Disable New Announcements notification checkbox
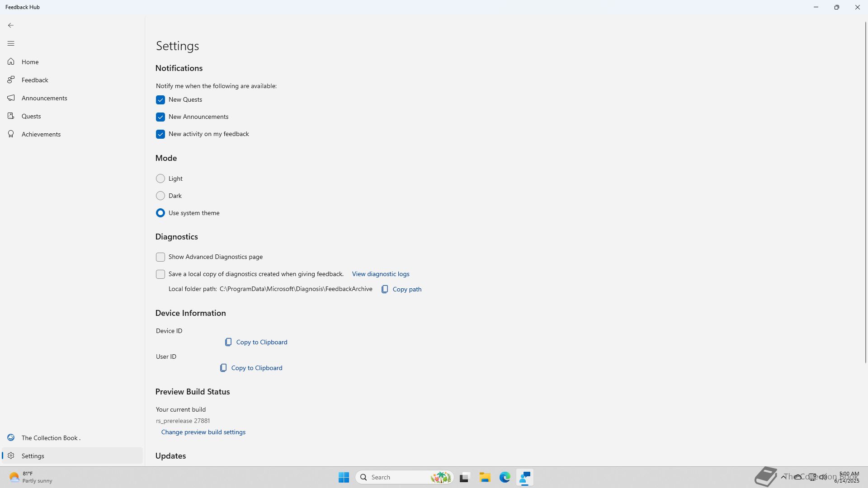The height and width of the screenshot is (488, 868). click(x=160, y=117)
